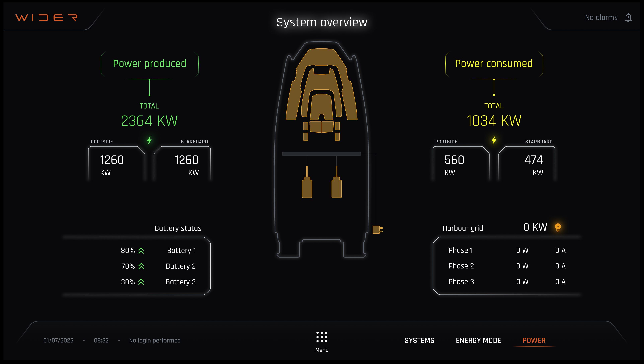Select the POWER tab

(x=534, y=340)
